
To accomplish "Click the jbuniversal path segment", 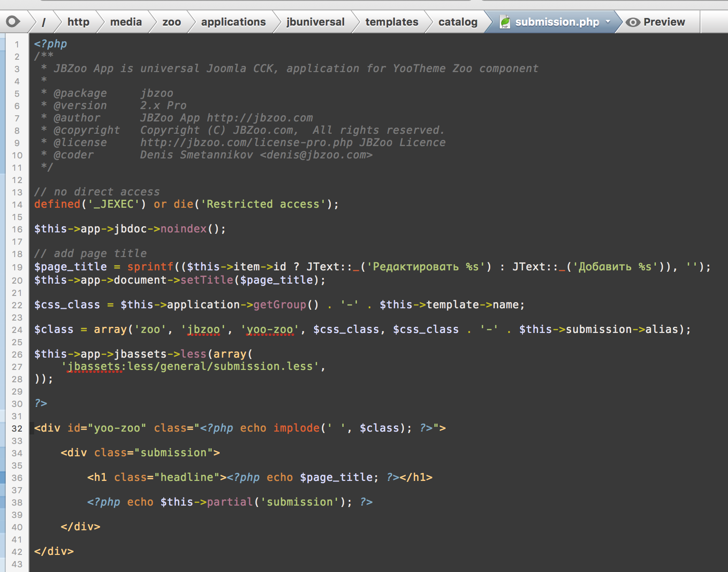I will pos(315,22).
